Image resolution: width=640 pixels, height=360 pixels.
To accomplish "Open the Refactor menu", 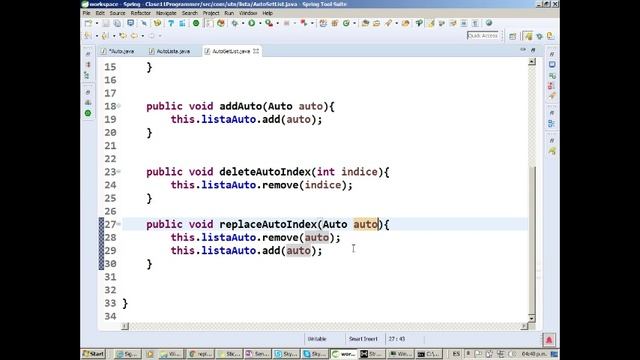I will [x=140, y=13].
